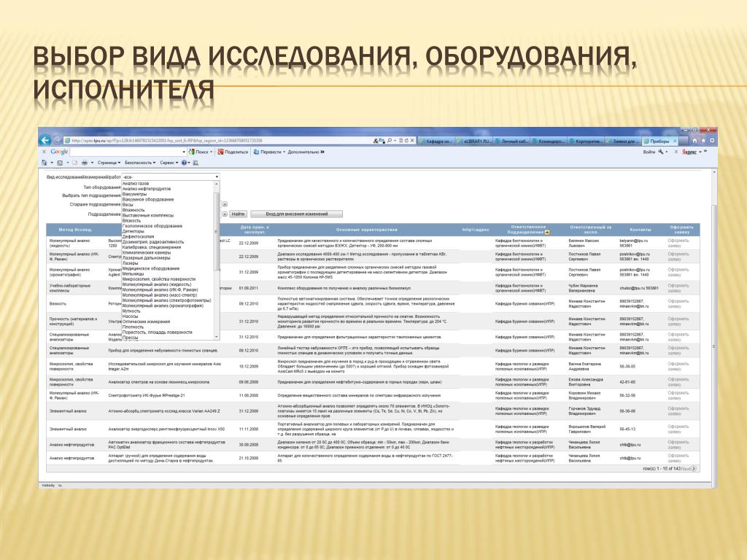Select Оптические измерения in the dropdown list
Image resolution: width=747 pixels, height=560 pixels.
click(146, 322)
